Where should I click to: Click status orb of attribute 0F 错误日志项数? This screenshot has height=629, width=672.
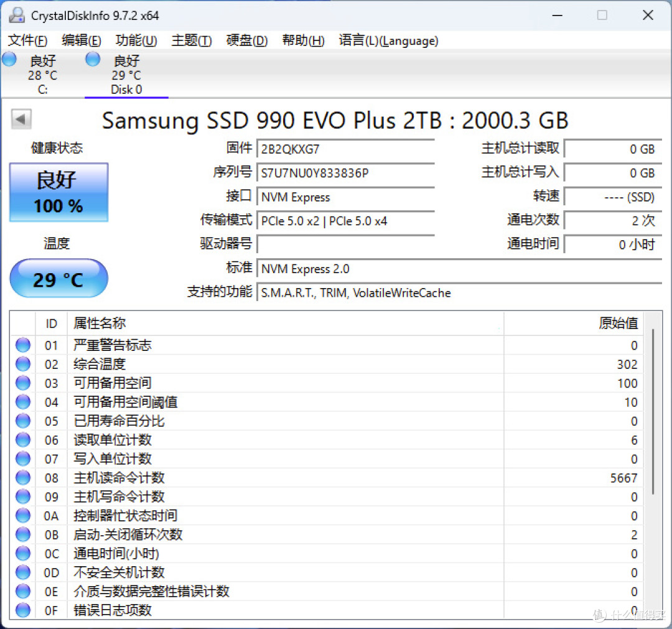click(x=23, y=610)
